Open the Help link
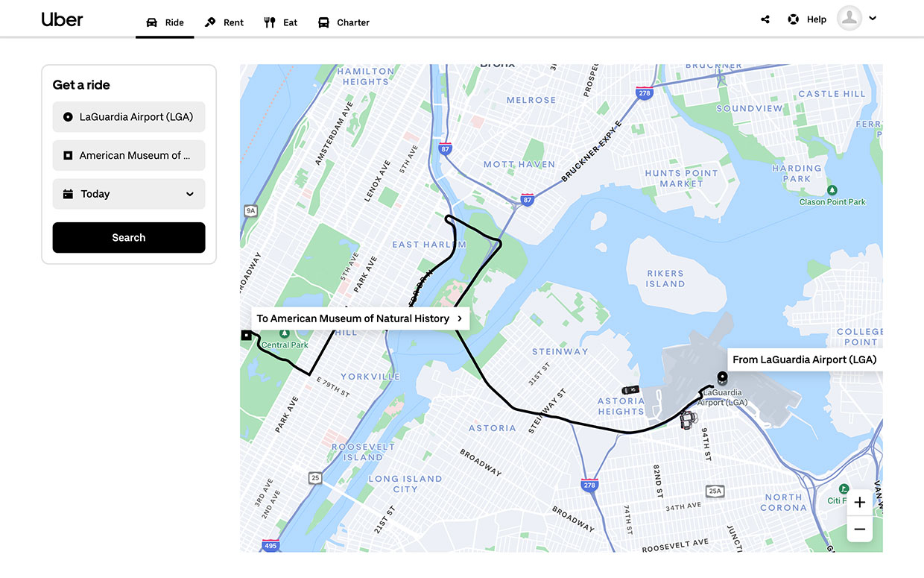 click(x=807, y=19)
